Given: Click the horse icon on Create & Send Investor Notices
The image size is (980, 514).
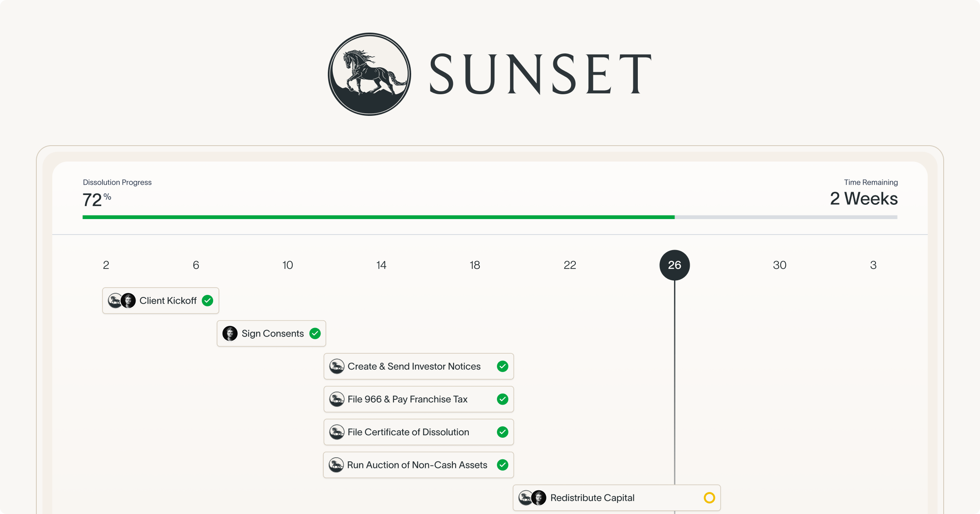Looking at the screenshot, I should (x=337, y=366).
